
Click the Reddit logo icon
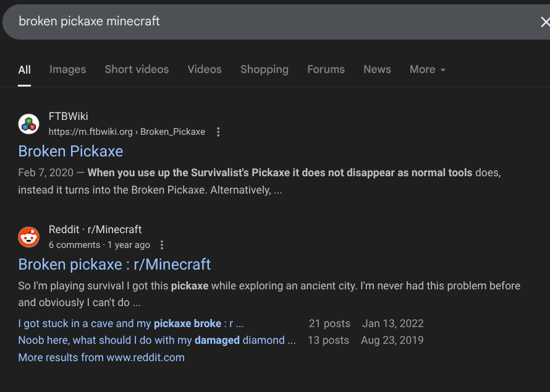(x=28, y=237)
